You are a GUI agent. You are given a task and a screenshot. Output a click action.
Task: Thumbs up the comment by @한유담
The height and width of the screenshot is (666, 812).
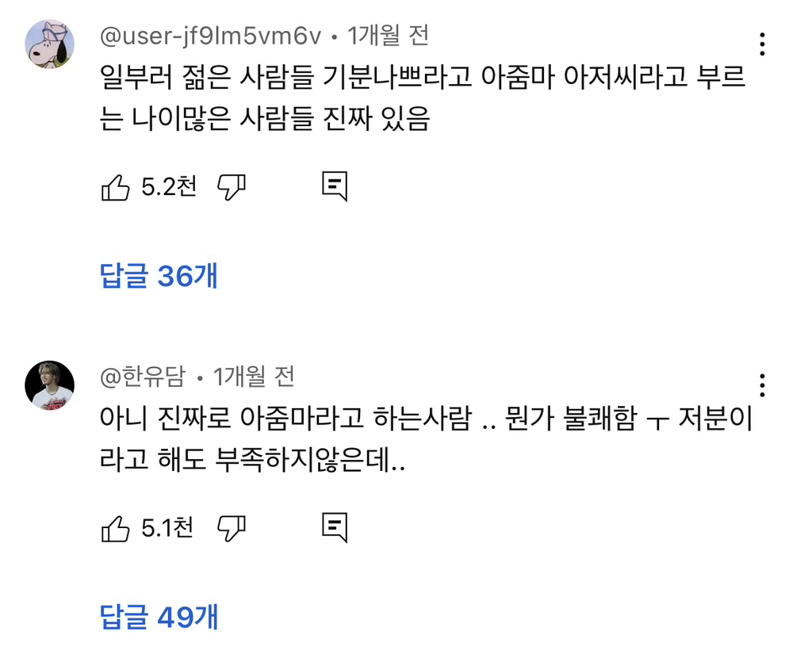pos(116,529)
